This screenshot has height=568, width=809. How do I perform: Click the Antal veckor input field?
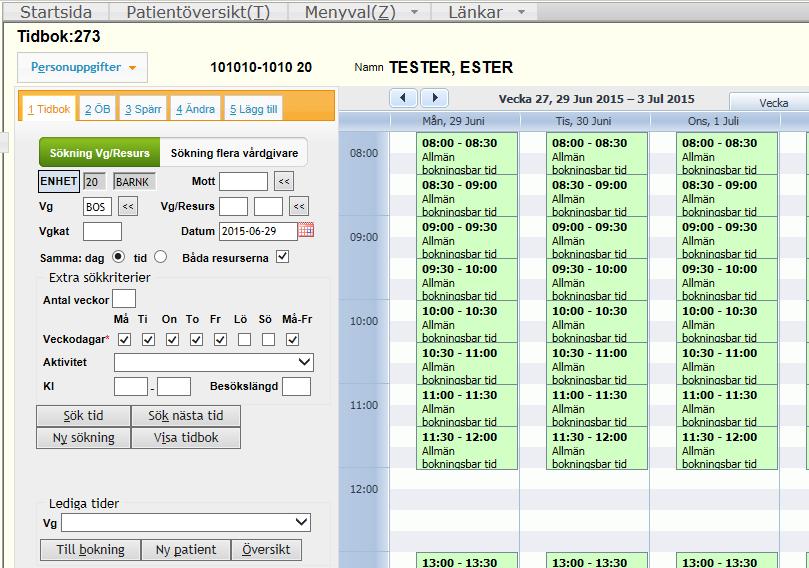coord(124,299)
